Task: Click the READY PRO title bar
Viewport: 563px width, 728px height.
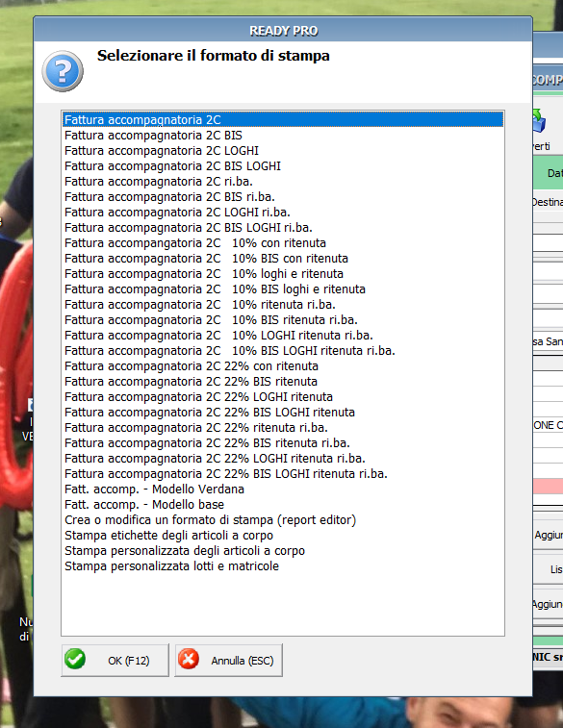Action: (x=283, y=31)
